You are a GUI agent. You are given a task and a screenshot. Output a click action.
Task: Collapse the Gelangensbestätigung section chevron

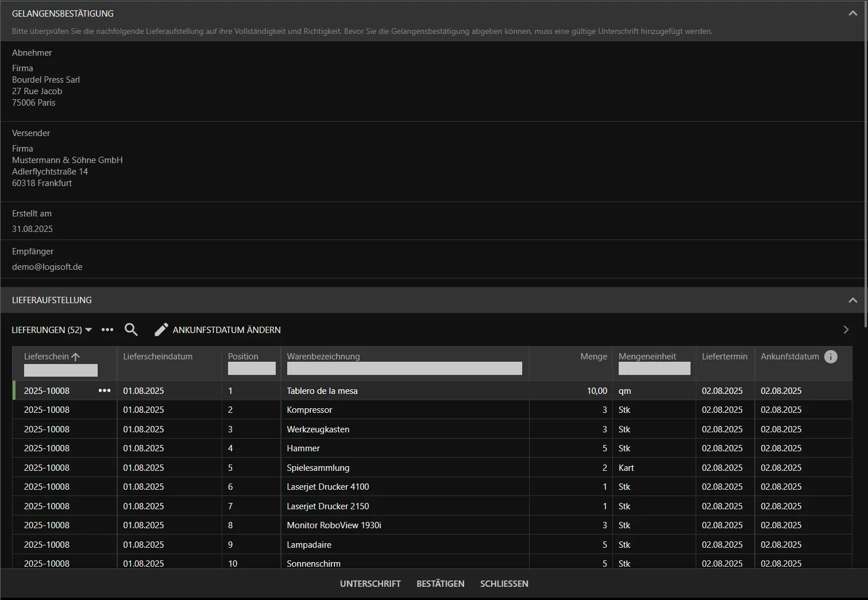pos(852,13)
